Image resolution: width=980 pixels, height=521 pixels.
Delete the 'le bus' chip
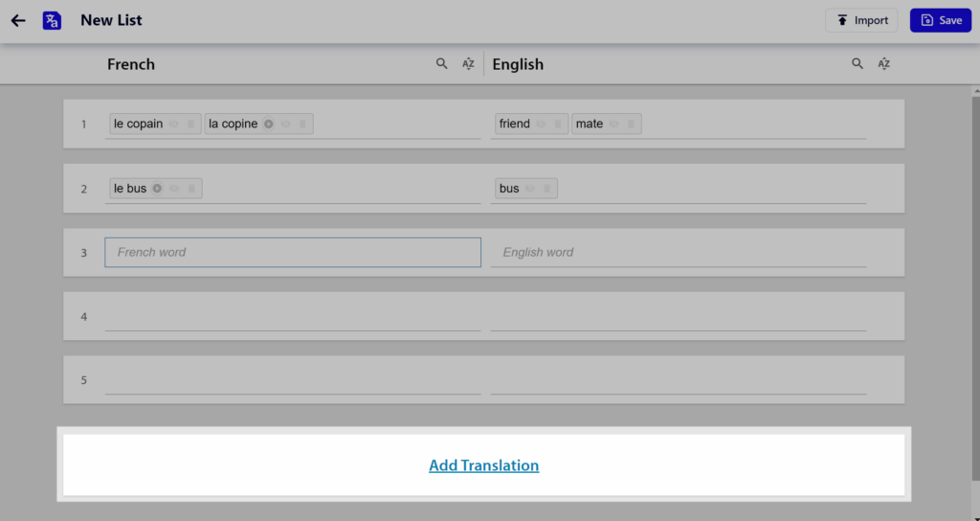(x=191, y=189)
